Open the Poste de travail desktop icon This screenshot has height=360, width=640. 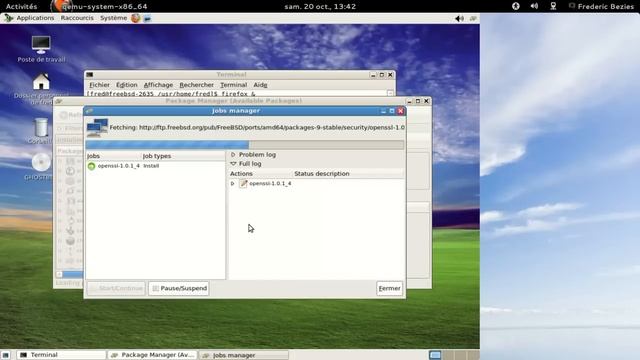pyautogui.click(x=41, y=49)
